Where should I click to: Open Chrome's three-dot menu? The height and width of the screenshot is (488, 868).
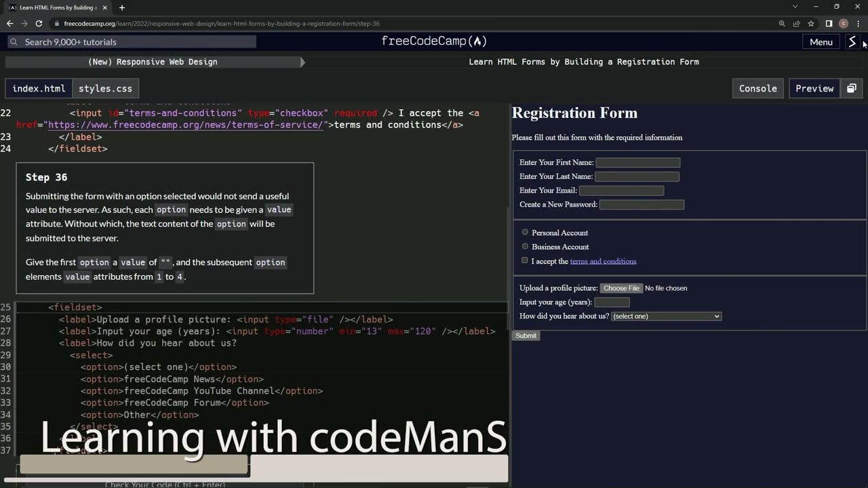[859, 23]
